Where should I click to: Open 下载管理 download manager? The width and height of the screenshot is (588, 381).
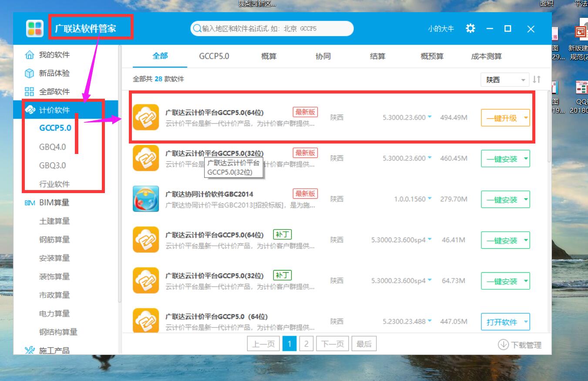(520, 345)
